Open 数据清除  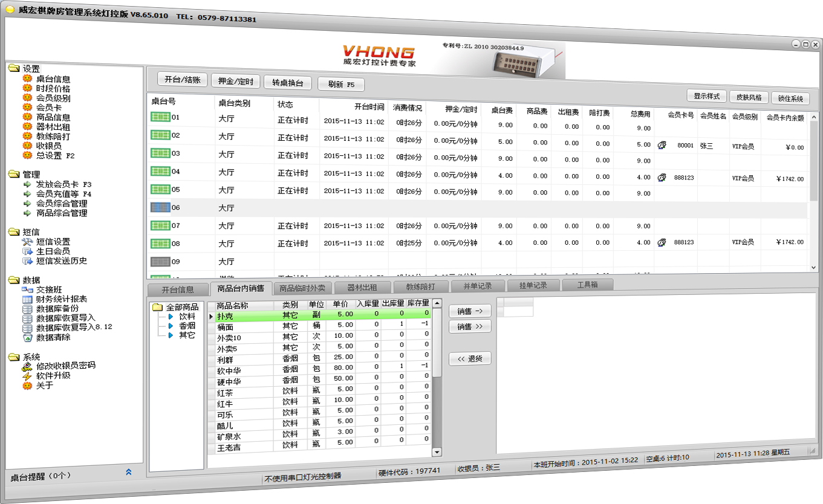[x=53, y=337]
